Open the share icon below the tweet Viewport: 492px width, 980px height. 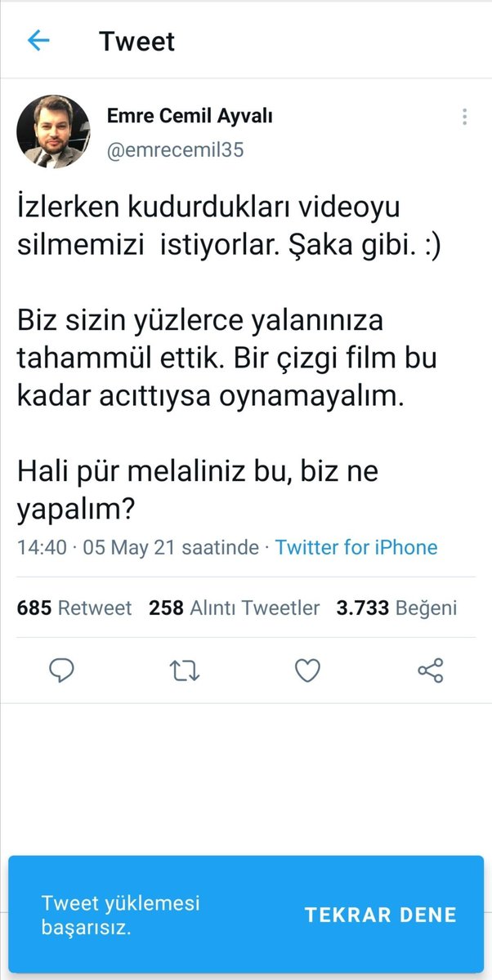click(430, 670)
